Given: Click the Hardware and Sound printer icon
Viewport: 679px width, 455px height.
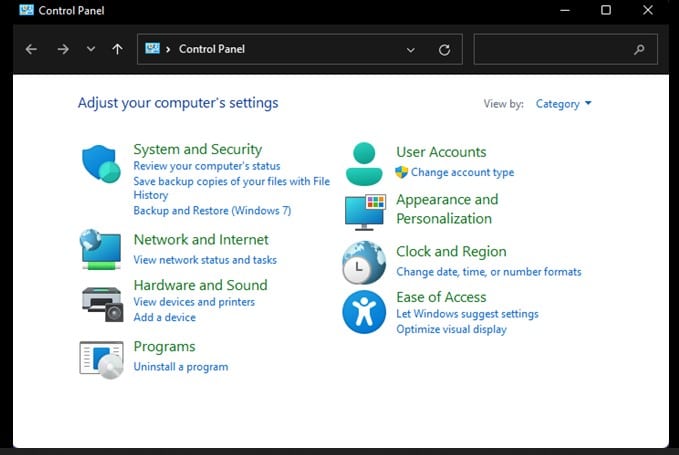Looking at the screenshot, I should [x=103, y=304].
